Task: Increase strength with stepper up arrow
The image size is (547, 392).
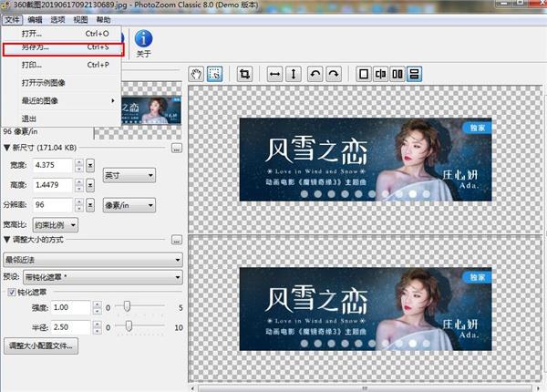Action: point(98,304)
